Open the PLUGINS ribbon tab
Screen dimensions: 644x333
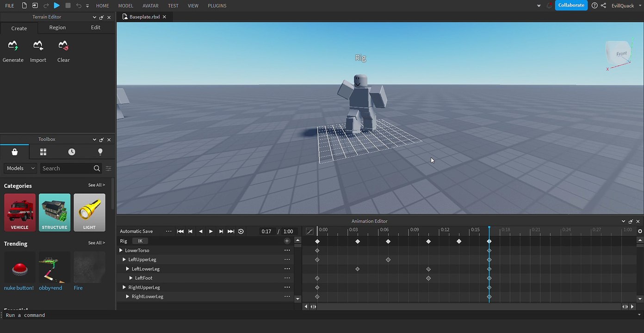[217, 6]
